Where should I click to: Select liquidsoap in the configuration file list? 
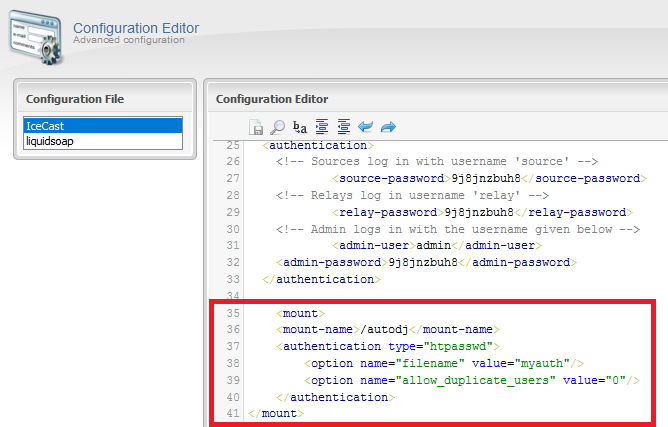click(103, 142)
